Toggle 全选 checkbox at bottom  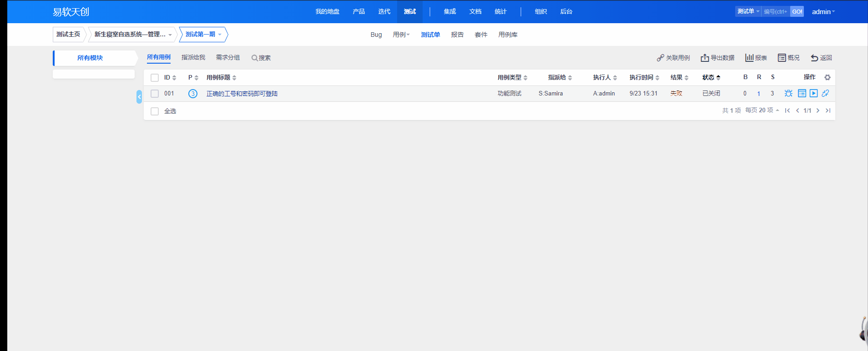155,111
